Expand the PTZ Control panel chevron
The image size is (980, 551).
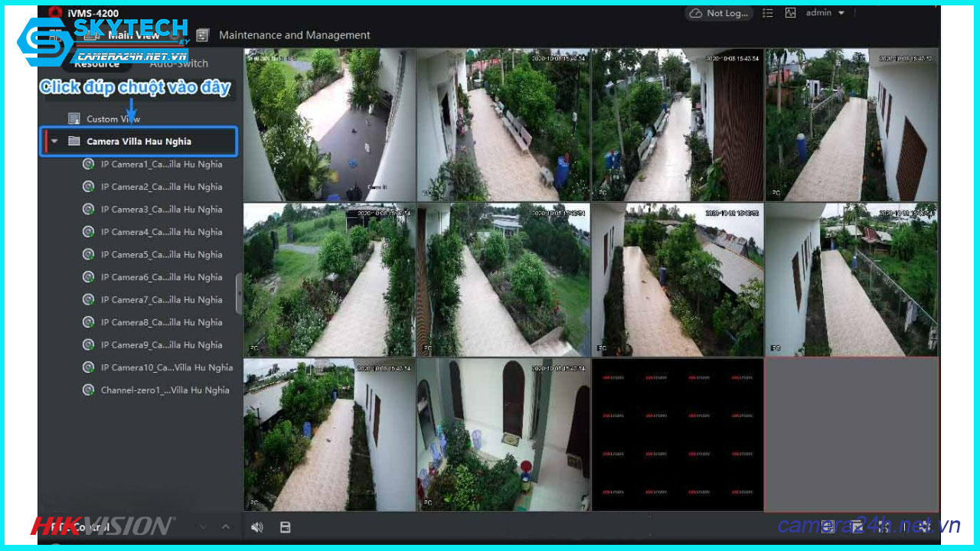pyautogui.click(x=225, y=527)
